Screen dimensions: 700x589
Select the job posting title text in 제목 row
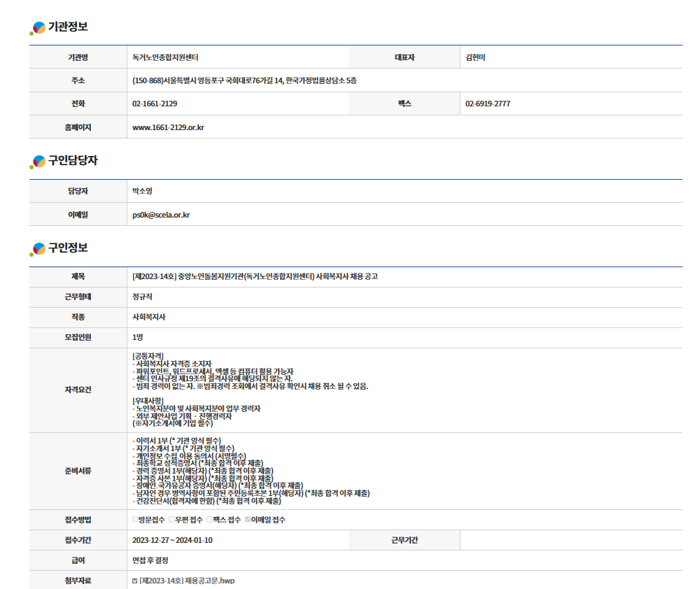click(255, 276)
